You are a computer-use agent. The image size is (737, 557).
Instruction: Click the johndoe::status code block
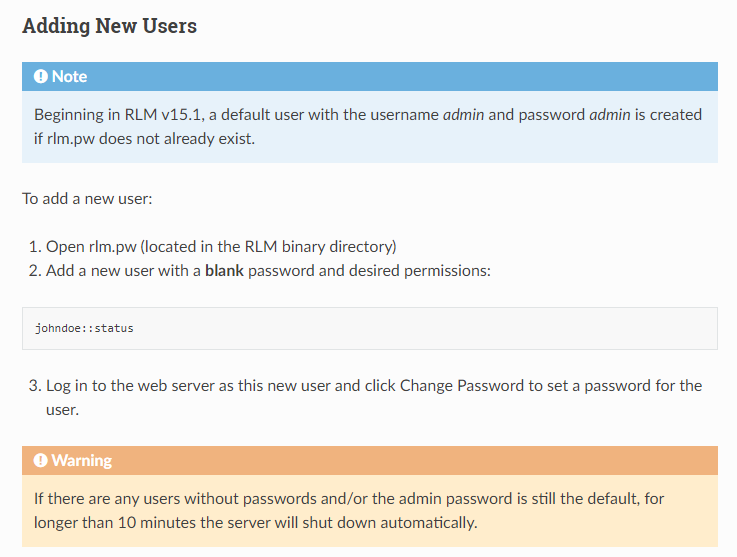point(369,329)
